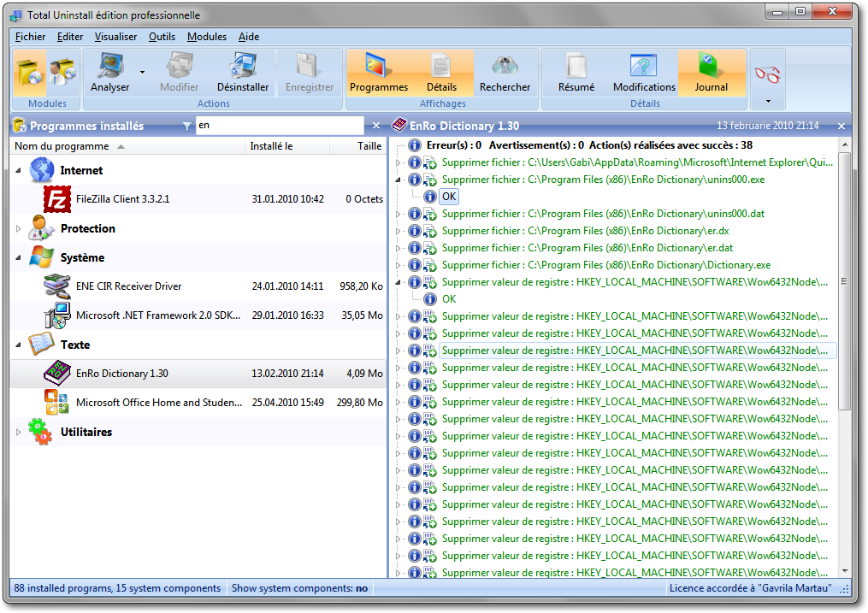Screen dimensions: 868x613
Task: Open the Modules menu
Action: [206, 37]
